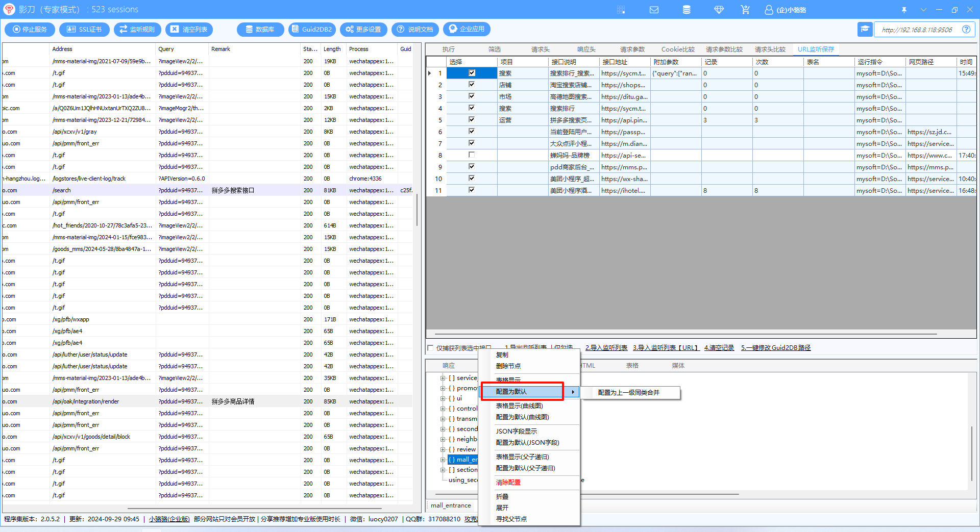Uncheck the checkbox in listener row 1
This screenshot has width=980, height=532.
472,73
